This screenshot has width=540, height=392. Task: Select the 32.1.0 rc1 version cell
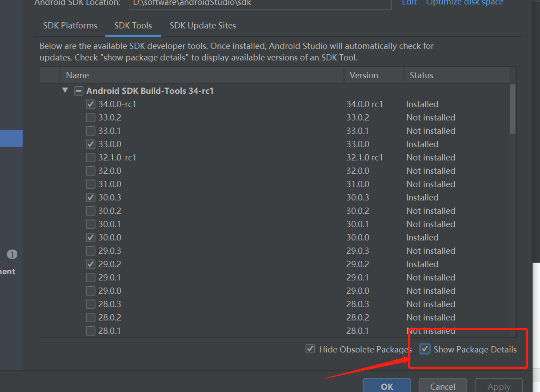pyautogui.click(x=364, y=157)
